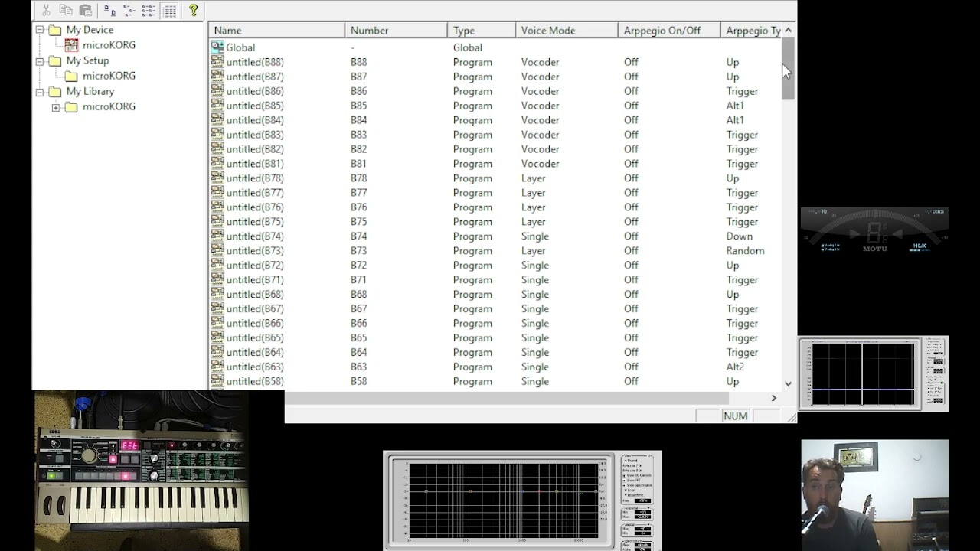980x551 pixels.
Task: Select the untitled(B86) row name
Action: [255, 91]
